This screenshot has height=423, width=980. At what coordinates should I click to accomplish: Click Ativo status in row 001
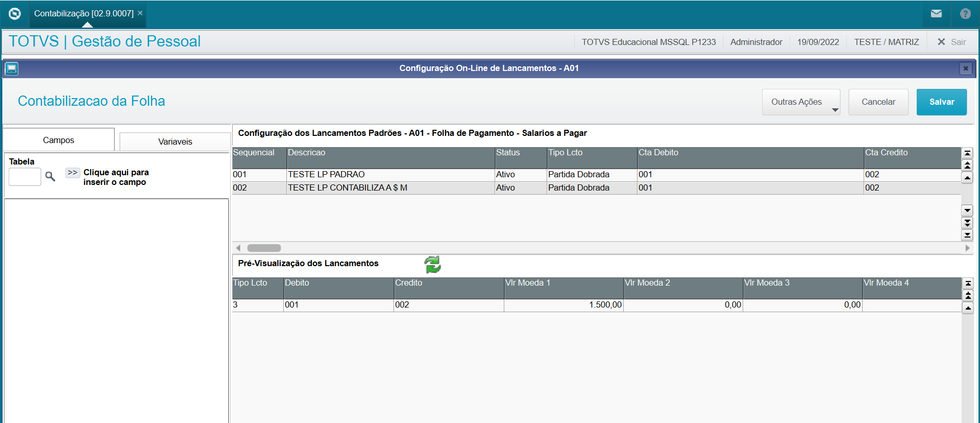[x=521, y=175]
